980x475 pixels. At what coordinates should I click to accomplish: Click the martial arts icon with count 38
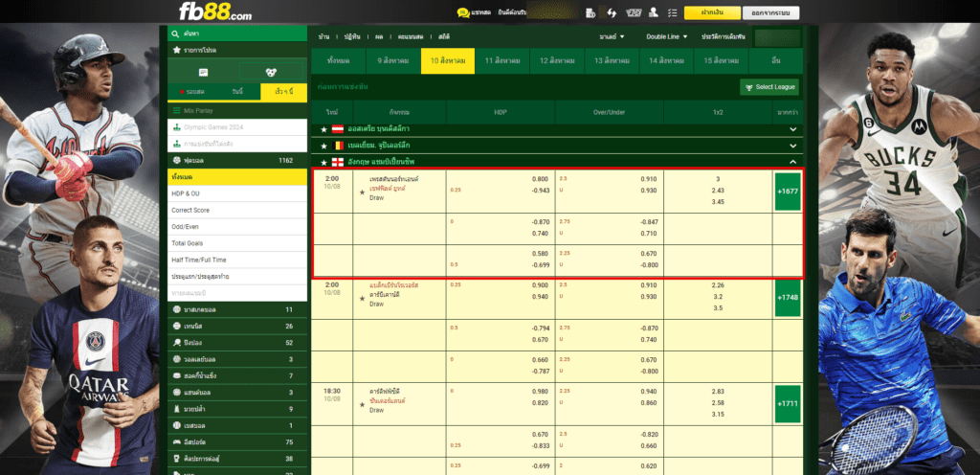tap(177, 459)
